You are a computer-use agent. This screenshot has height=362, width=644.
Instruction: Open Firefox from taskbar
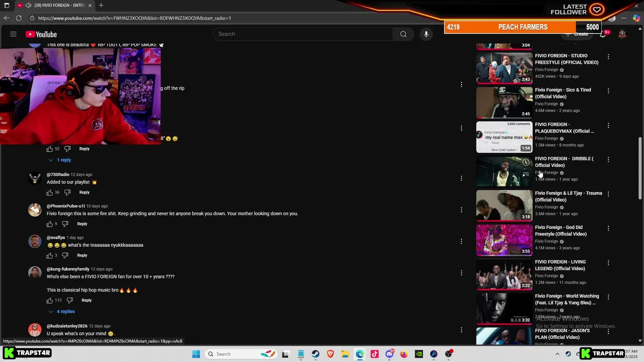(x=404, y=354)
